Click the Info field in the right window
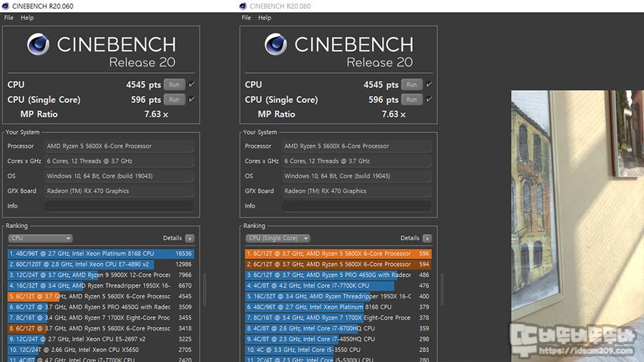 pyautogui.click(x=356, y=206)
